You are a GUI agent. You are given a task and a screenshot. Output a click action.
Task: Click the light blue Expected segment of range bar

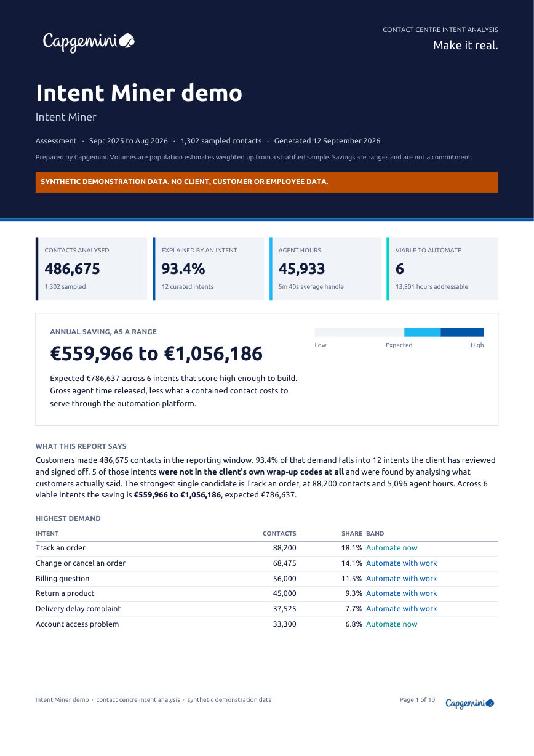click(422, 332)
